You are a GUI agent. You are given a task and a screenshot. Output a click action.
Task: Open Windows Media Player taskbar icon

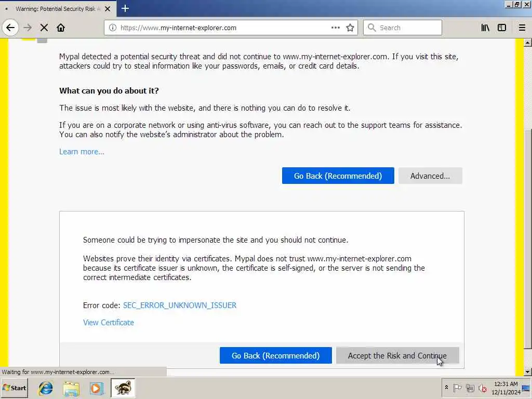[x=96, y=388]
